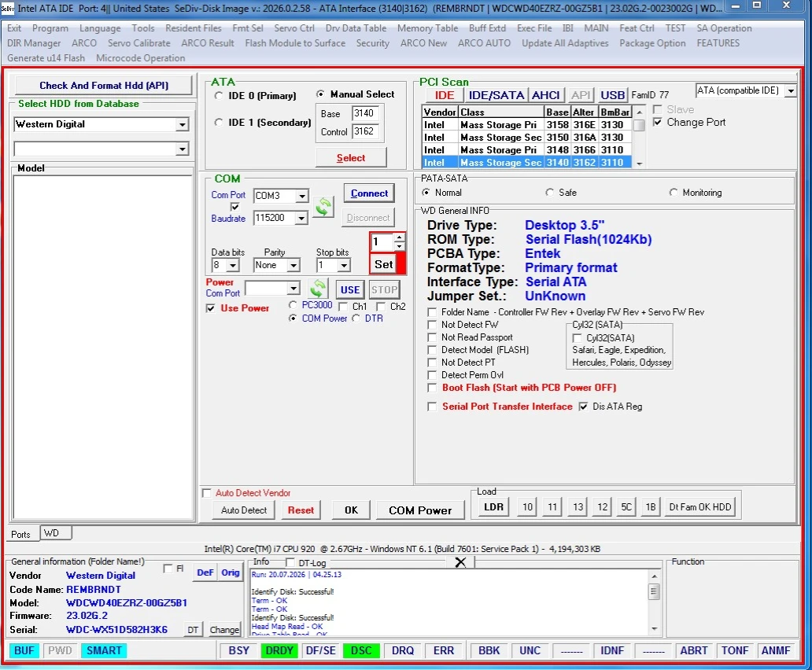
Task: Click the red Reset button
Action: tap(301, 510)
